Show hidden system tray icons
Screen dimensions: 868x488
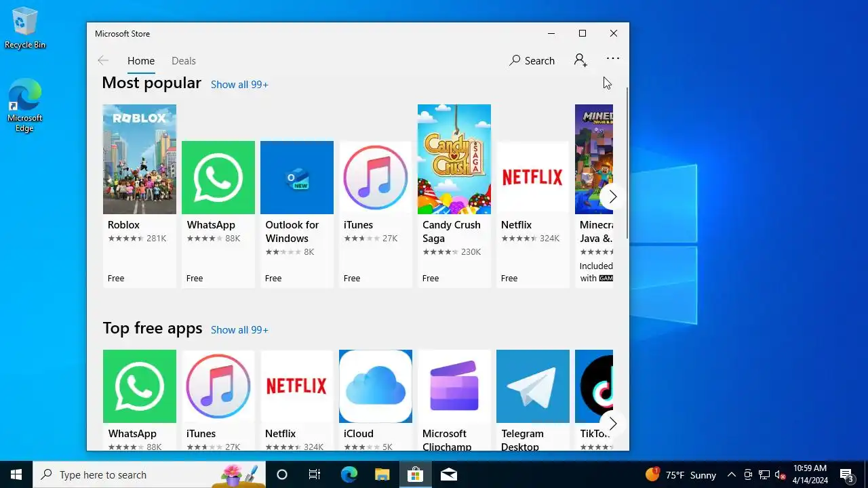coord(731,474)
